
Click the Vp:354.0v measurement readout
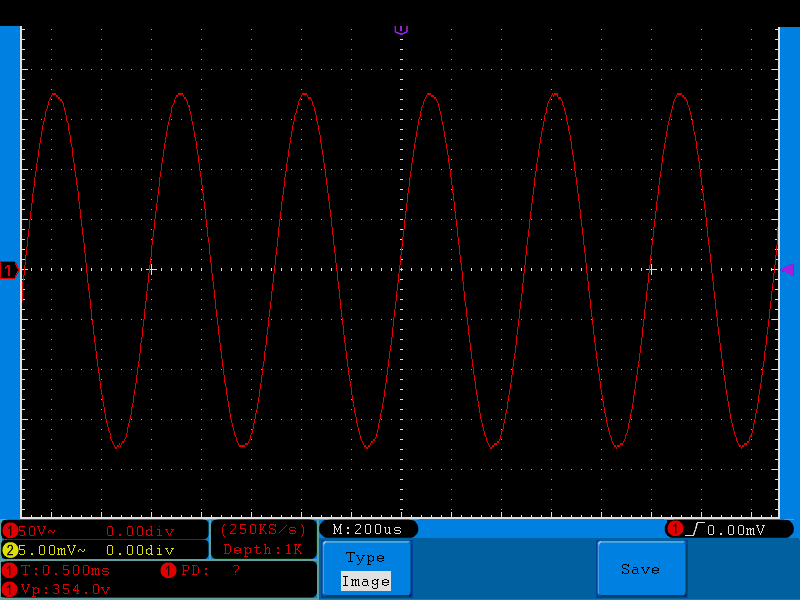point(66,590)
